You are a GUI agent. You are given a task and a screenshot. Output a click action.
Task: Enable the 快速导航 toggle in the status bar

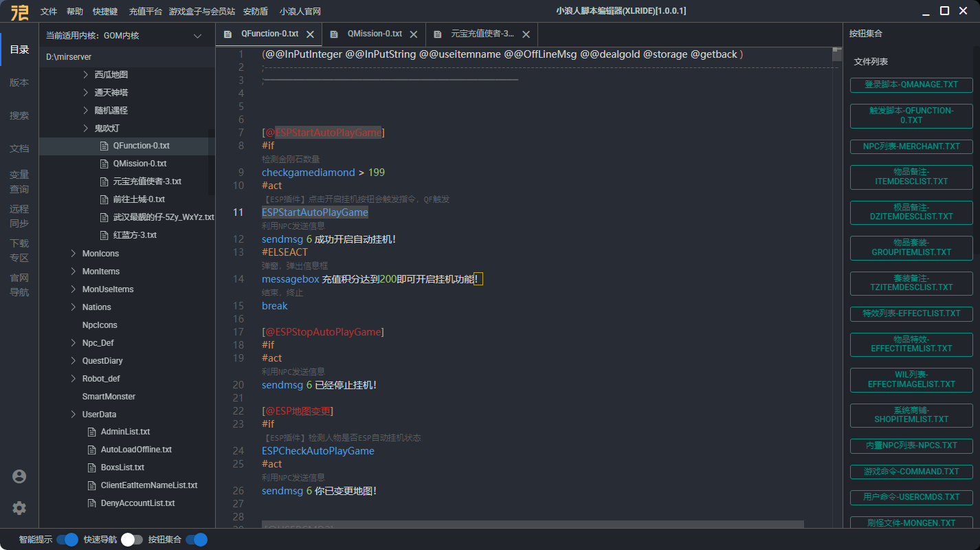tap(132, 540)
